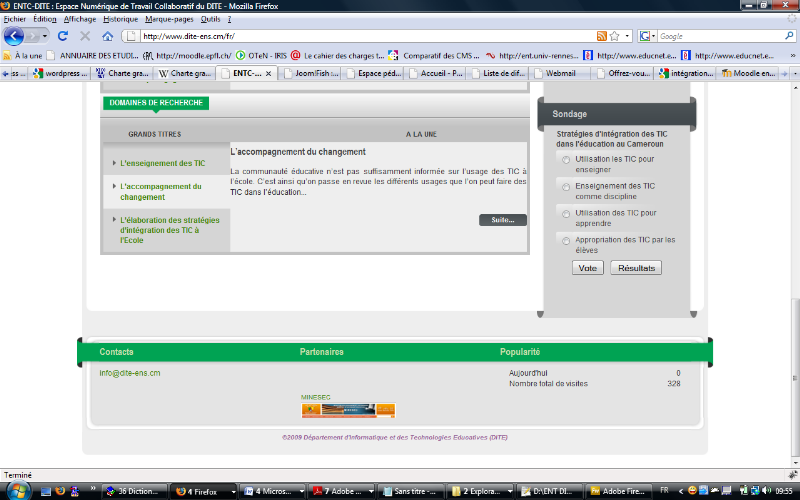Open the back/forward history dropdown arrow
The height and width of the screenshot is (500, 800).
point(45,36)
